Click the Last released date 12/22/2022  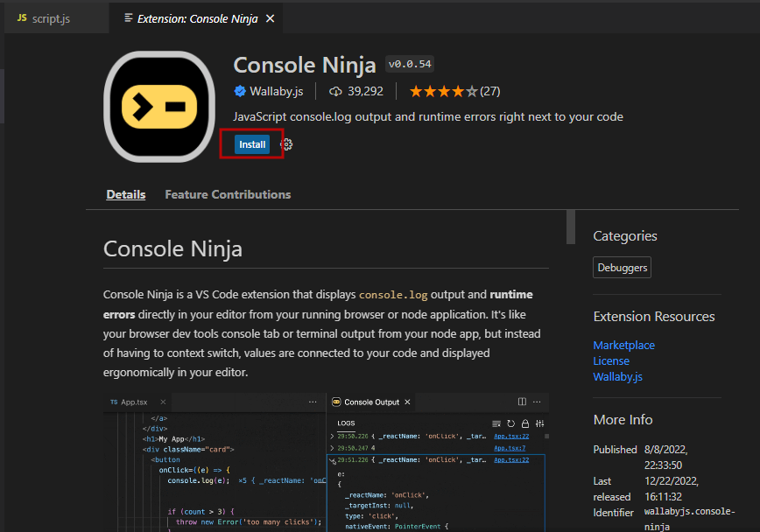[x=671, y=489]
